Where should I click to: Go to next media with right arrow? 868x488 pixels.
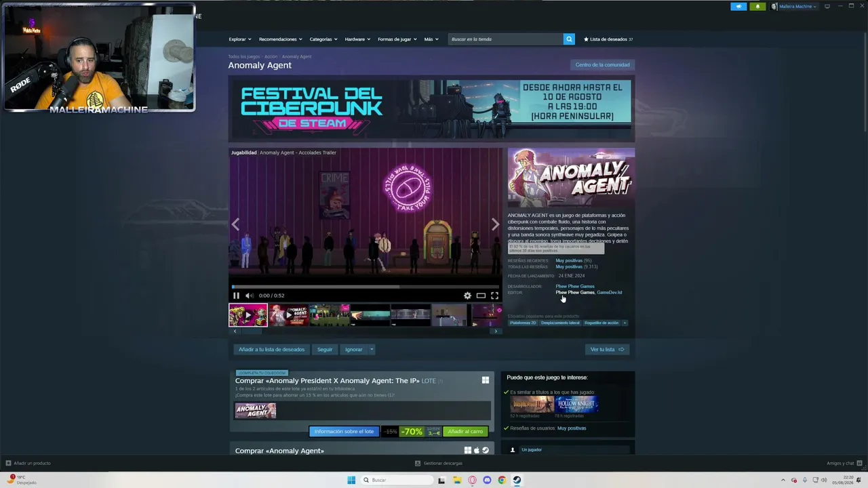(495, 224)
